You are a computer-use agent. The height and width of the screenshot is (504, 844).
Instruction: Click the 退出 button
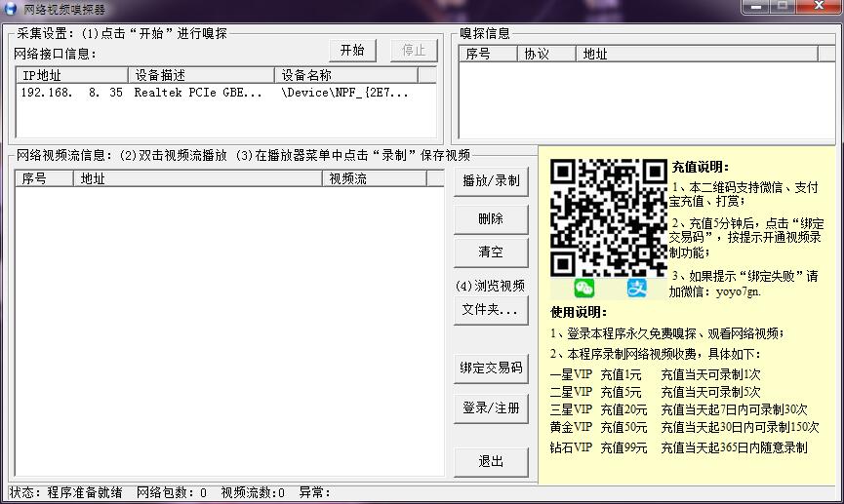(491, 461)
